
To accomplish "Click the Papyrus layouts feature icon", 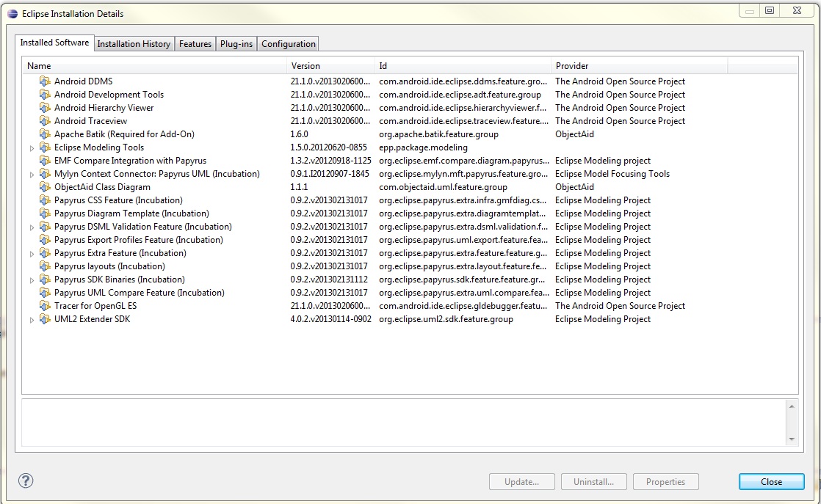I will pyautogui.click(x=45, y=266).
